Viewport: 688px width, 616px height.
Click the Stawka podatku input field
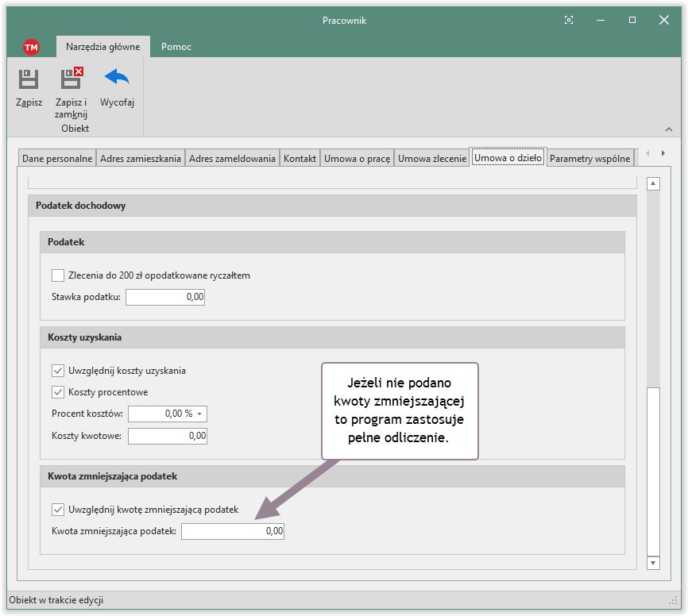coord(165,297)
